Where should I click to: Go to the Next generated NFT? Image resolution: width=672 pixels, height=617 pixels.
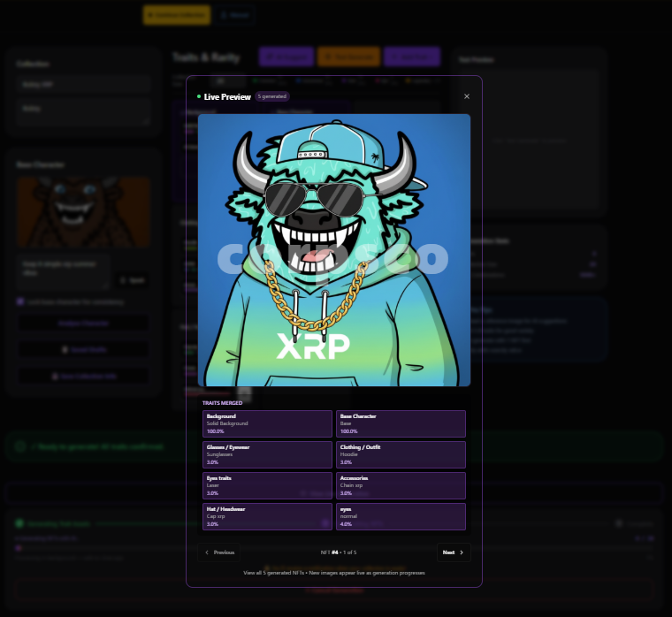pos(454,552)
